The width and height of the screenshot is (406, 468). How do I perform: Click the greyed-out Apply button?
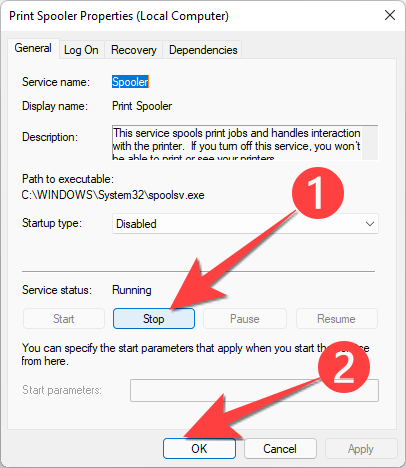(x=361, y=449)
